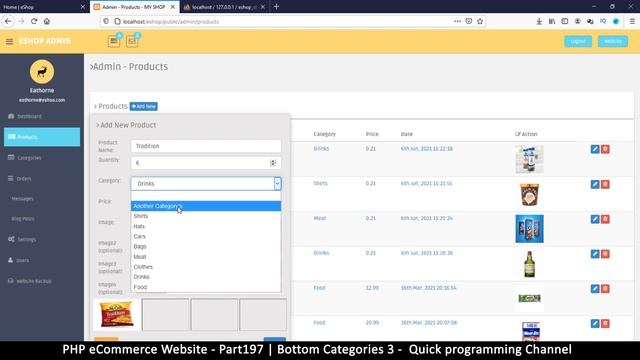640x360 pixels.
Task: Delete the Meat category product row
Action: (x=605, y=219)
